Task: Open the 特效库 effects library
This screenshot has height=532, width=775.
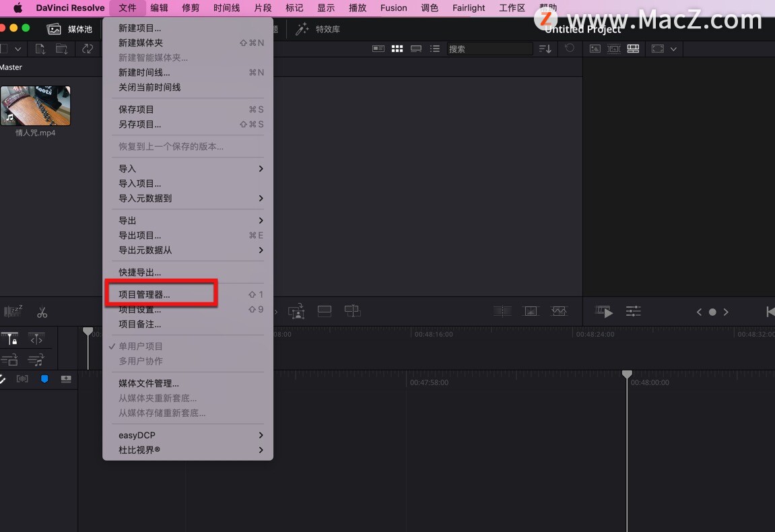Action: (317, 29)
